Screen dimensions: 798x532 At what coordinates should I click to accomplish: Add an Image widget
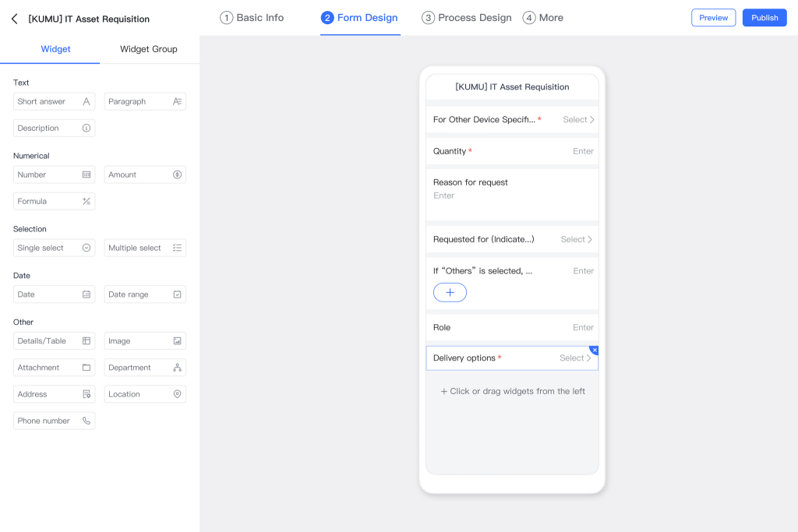pos(145,340)
